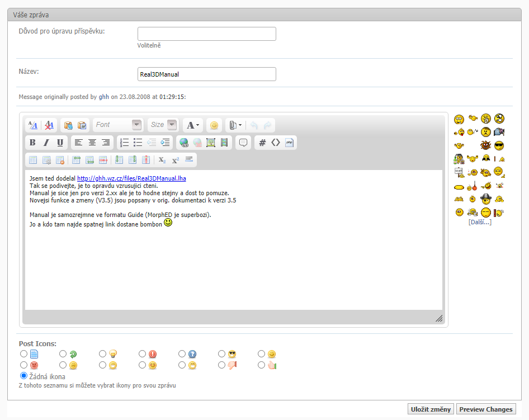
Task: Insert a link with globe icon
Action: [x=184, y=143]
